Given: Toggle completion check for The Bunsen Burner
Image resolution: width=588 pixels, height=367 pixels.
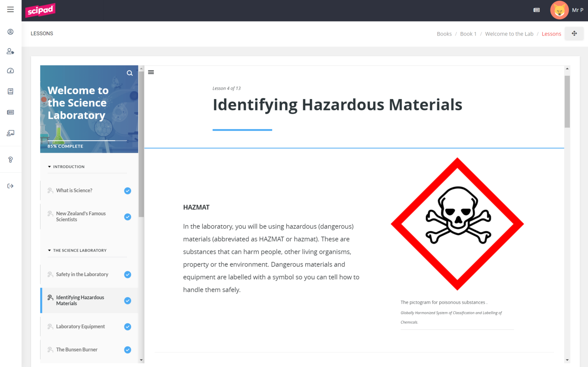Looking at the screenshot, I should [127, 350].
